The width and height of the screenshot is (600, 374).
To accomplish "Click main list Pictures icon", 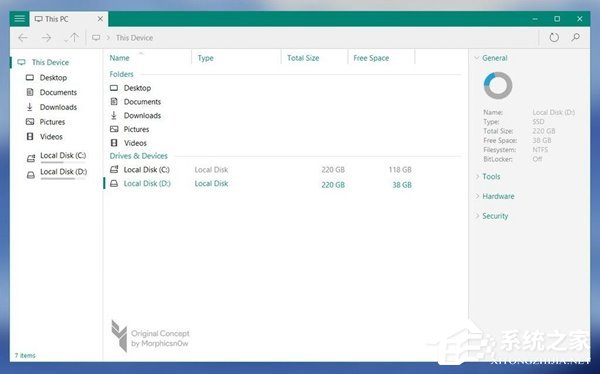I will coord(114,129).
